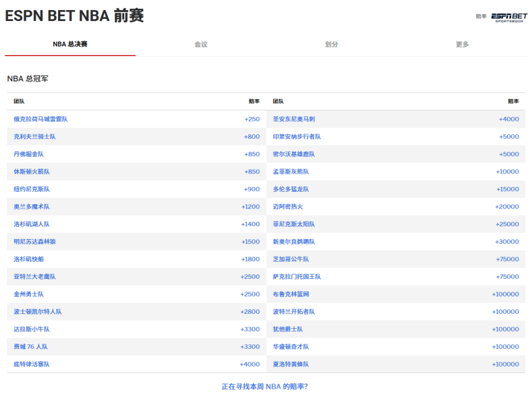Image resolution: width=532 pixels, height=397 pixels.
Task: Select the +30000 odds value
Action: (x=507, y=241)
